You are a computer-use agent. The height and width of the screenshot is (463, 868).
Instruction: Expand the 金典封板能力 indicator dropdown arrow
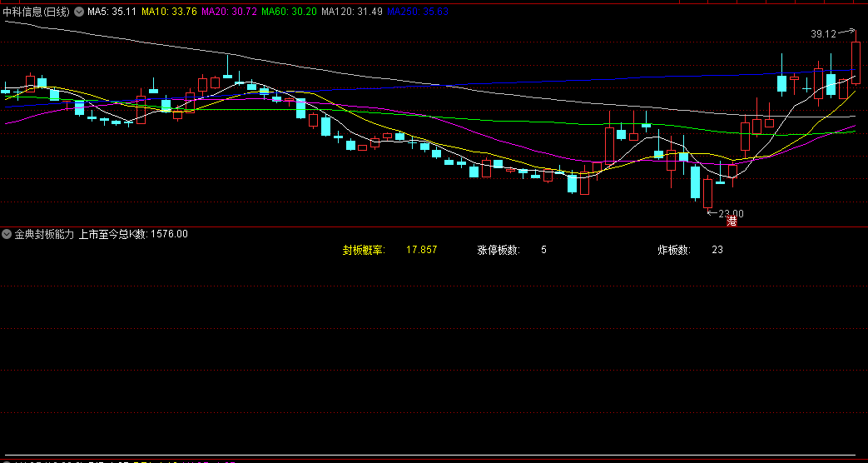point(7,234)
